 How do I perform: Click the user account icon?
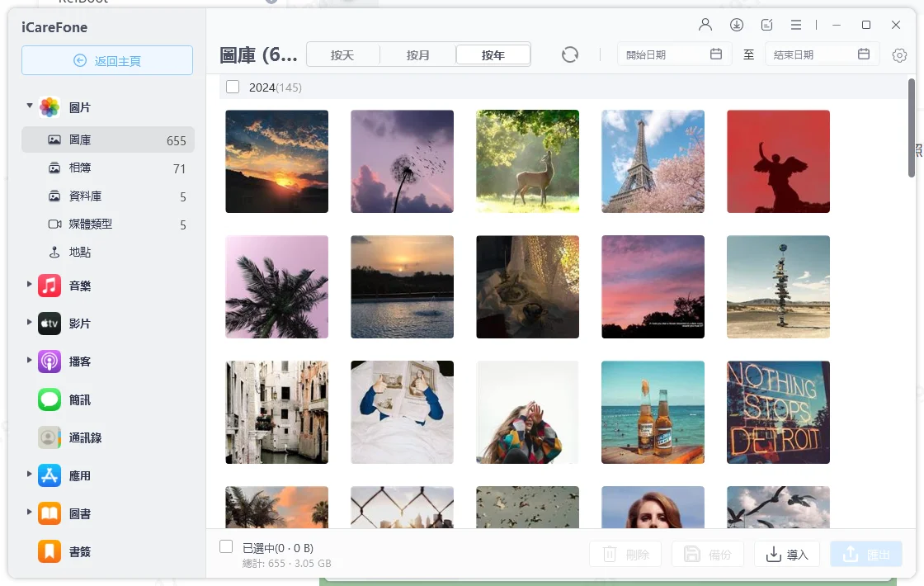tap(705, 25)
